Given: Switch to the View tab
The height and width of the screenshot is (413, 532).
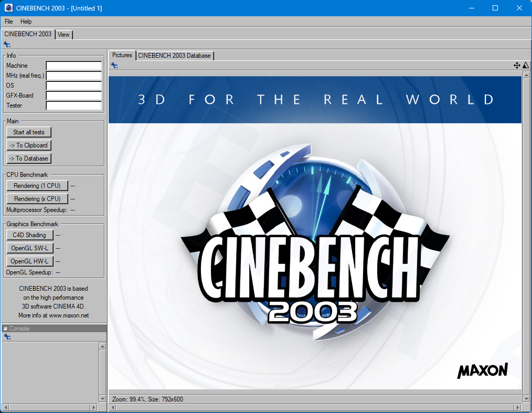Looking at the screenshot, I should 63,35.
